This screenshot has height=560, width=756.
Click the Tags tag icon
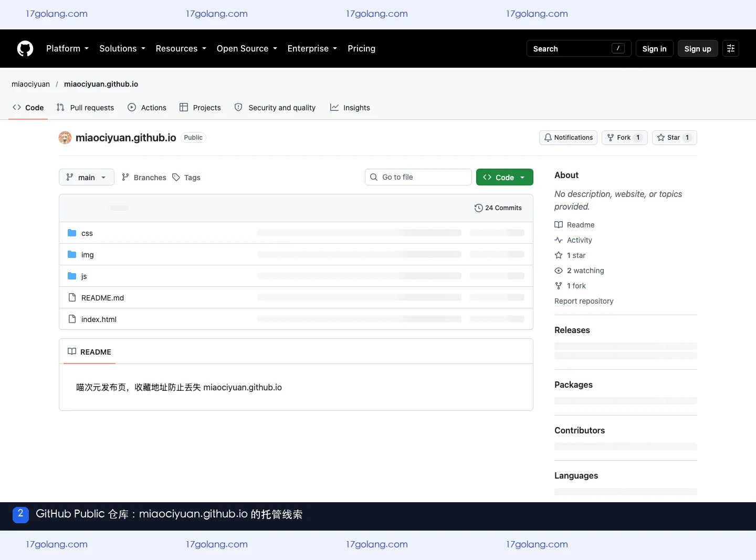[176, 178]
